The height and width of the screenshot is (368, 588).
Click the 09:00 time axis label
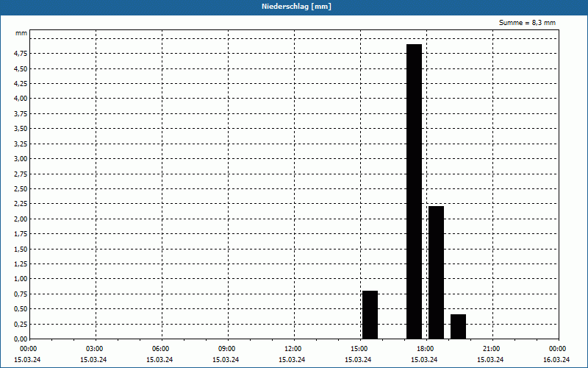(227, 349)
